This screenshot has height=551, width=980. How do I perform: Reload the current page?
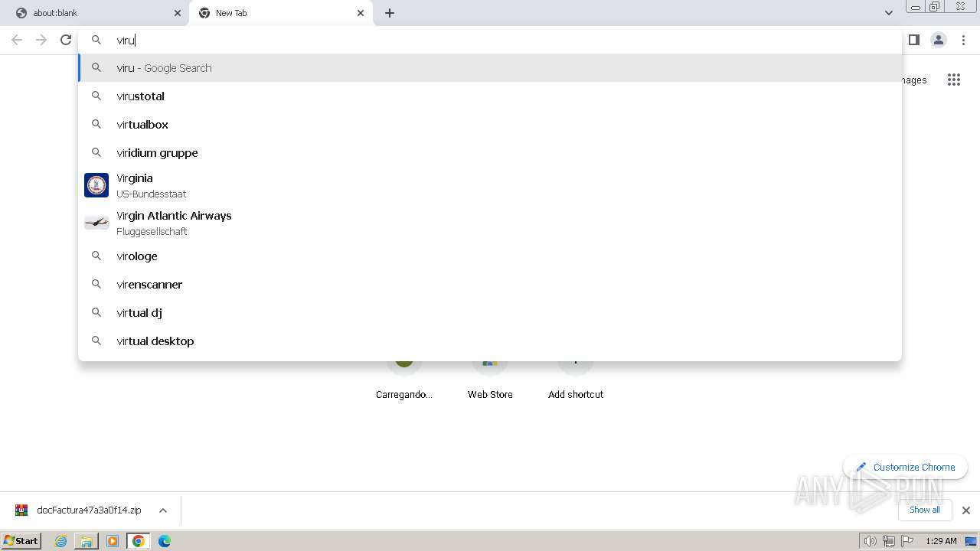pos(66,40)
